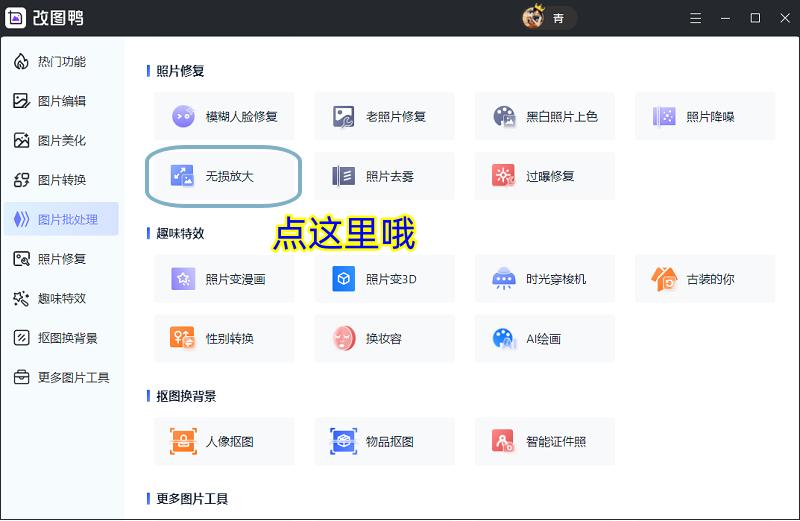Click the user avatar with crown

[x=533, y=17]
